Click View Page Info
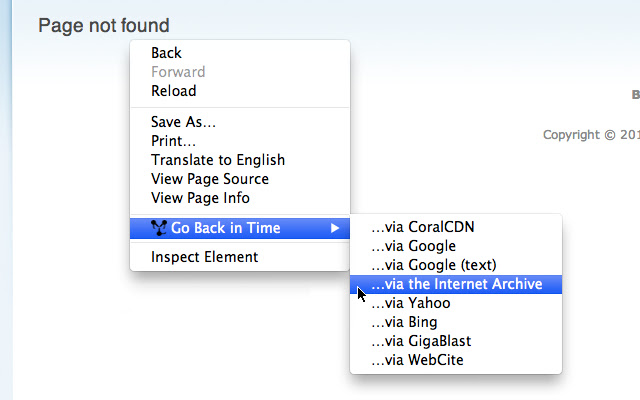 (200, 198)
